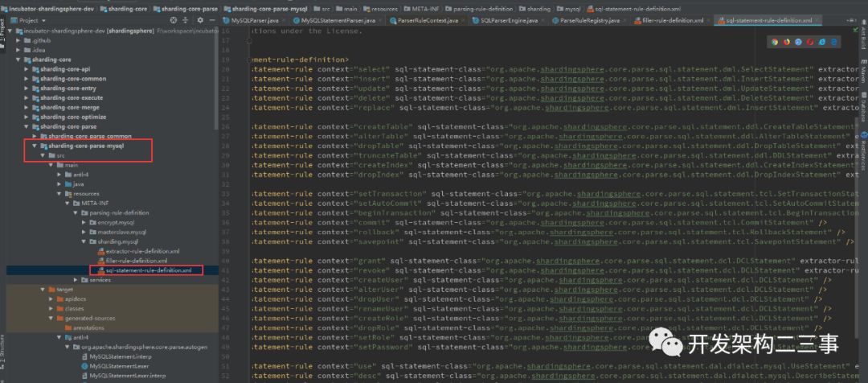Image resolution: width=868 pixels, height=383 pixels.
Task: Select filler-rule-definition.xml in project tree
Action: coord(133,261)
